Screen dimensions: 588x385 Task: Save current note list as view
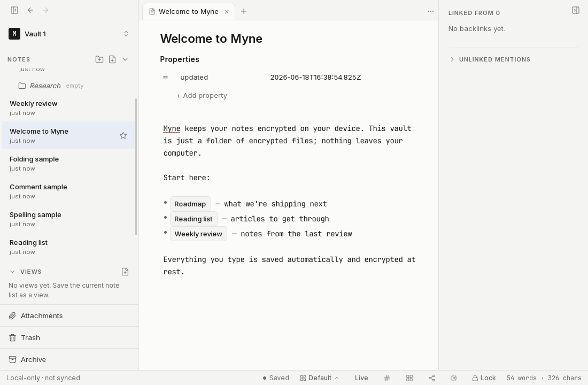(x=125, y=272)
